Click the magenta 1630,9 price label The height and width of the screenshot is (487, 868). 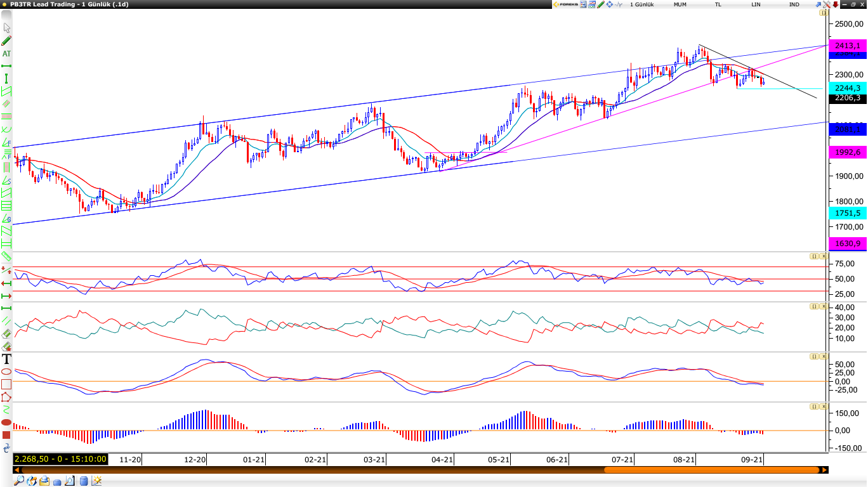point(848,243)
